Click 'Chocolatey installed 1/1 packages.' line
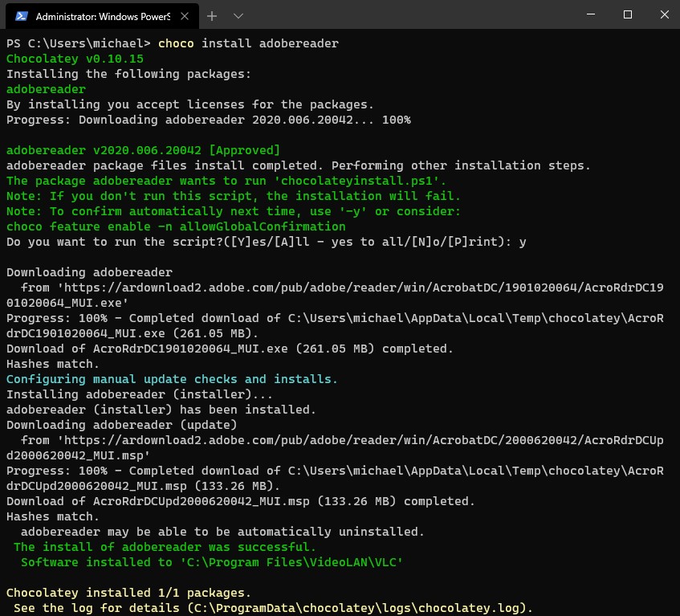 pyautogui.click(x=128, y=593)
